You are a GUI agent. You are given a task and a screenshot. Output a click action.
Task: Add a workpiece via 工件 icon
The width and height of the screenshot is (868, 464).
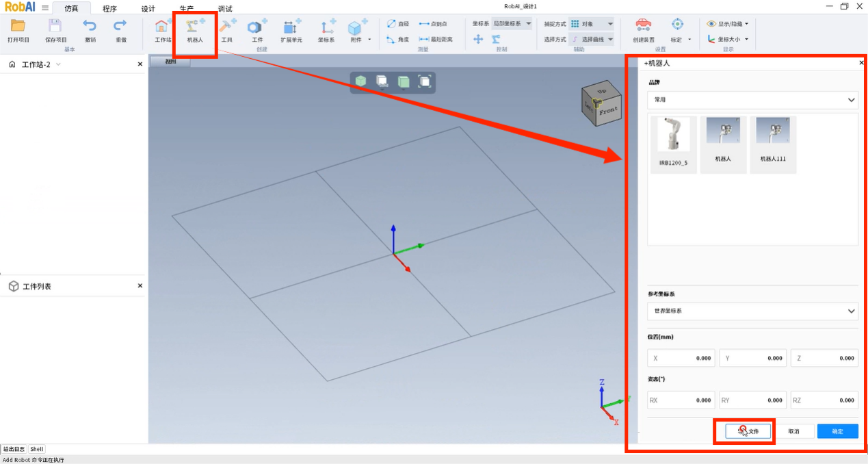pyautogui.click(x=257, y=31)
